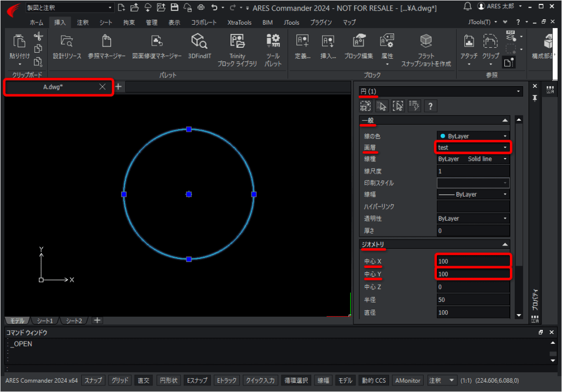This screenshot has width=562, height=392.
Task: Click the Quick Select icon in Properties panel
Action: [x=414, y=106]
